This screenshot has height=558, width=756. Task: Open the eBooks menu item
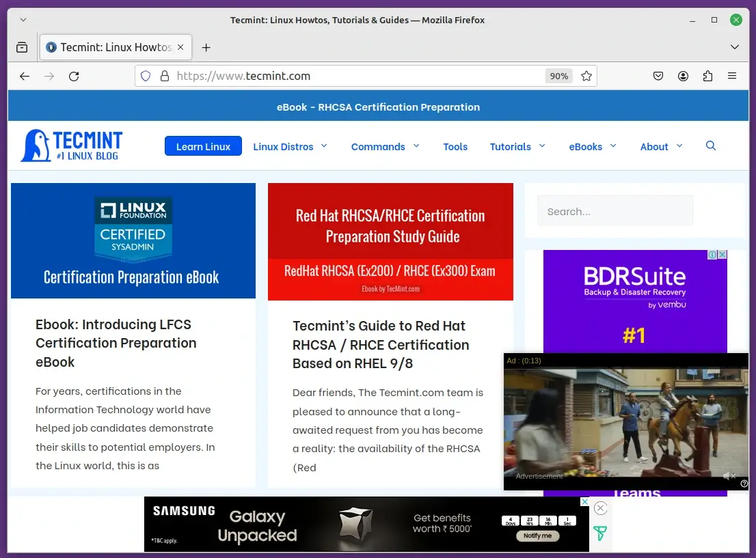pyautogui.click(x=585, y=146)
